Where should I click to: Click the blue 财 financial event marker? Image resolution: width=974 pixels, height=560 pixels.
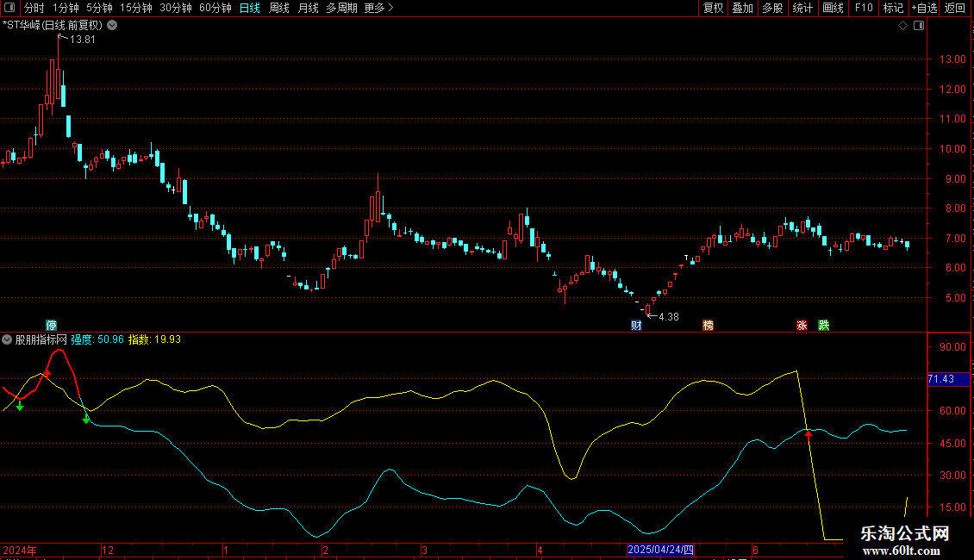(636, 326)
